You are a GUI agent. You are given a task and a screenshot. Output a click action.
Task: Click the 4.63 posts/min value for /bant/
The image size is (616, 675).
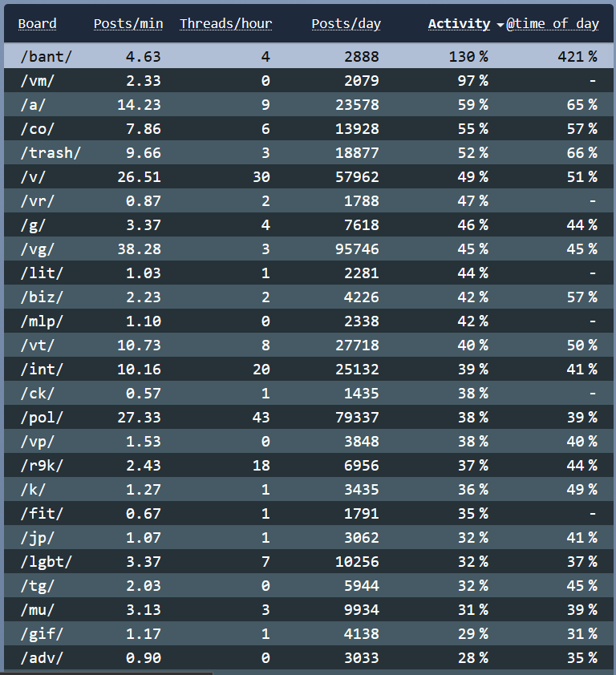pyautogui.click(x=144, y=56)
